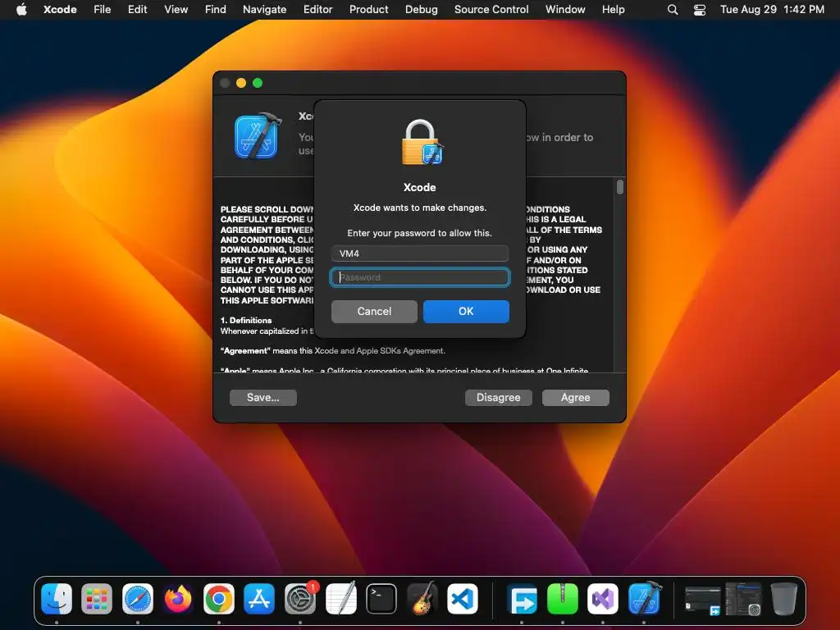Click the Agree button for the license
This screenshot has height=630, width=840.
(575, 398)
